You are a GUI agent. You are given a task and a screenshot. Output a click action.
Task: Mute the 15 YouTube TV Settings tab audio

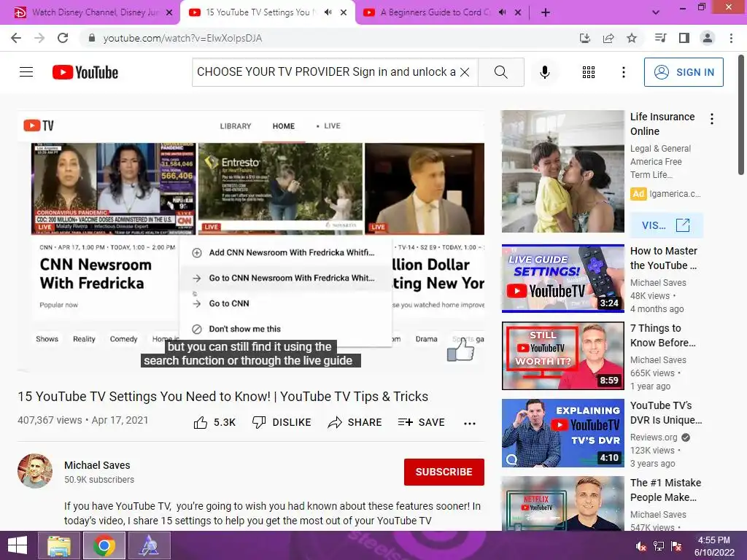pyautogui.click(x=328, y=12)
